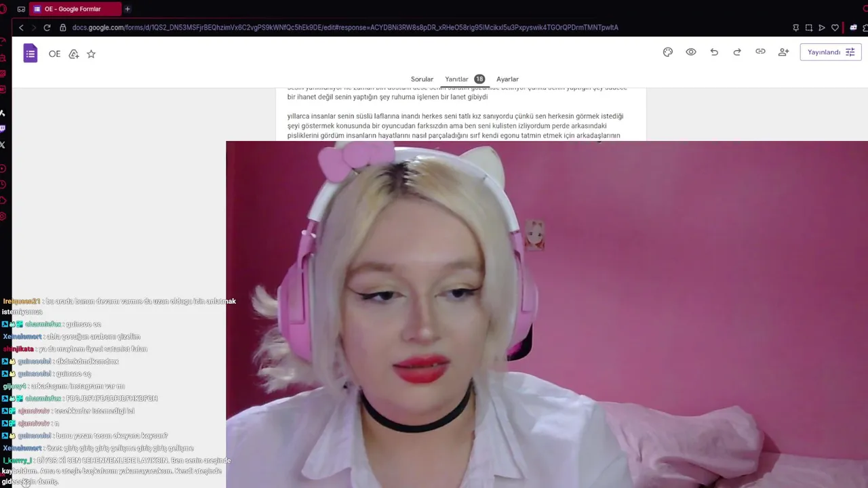The width and height of the screenshot is (868, 488).
Task: View site security lock info
Action: tap(63, 28)
